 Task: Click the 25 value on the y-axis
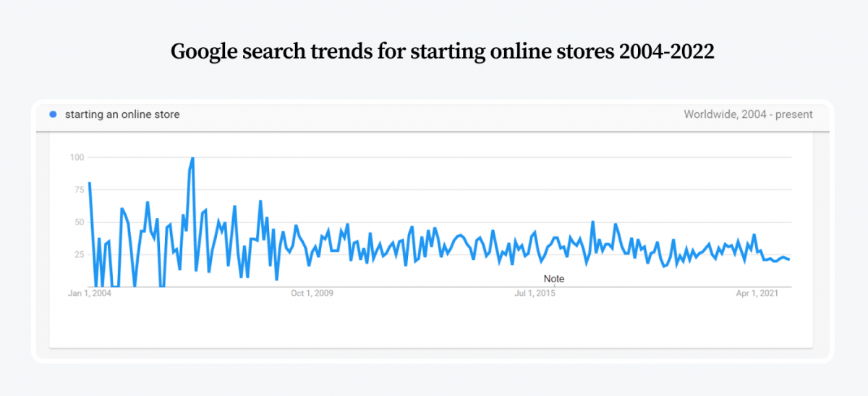pos(79,255)
